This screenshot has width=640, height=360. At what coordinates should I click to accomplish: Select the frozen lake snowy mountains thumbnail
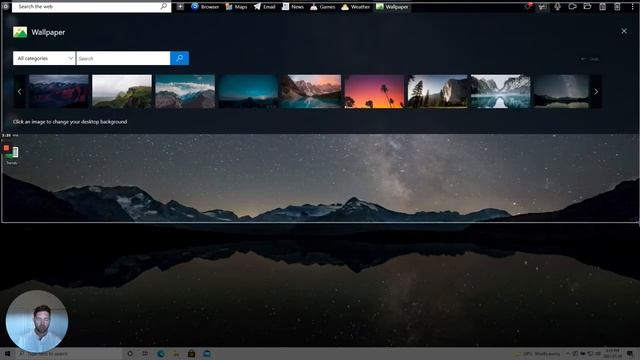click(x=500, y=91)
